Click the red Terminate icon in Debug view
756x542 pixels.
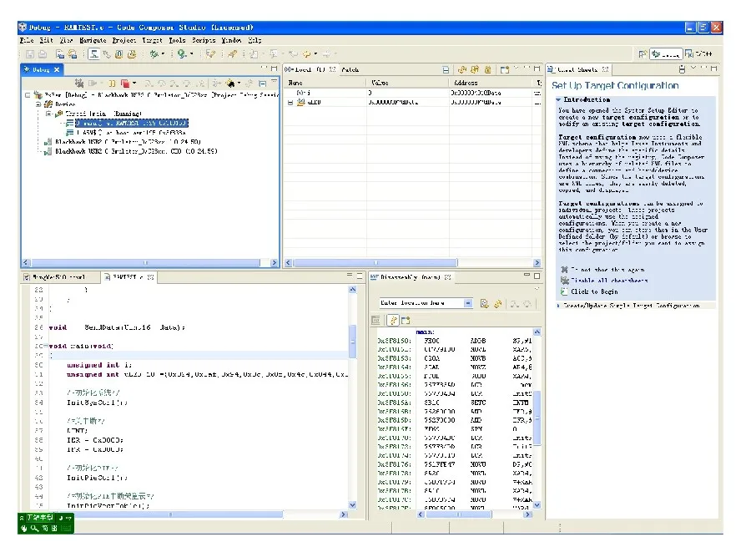124,84
